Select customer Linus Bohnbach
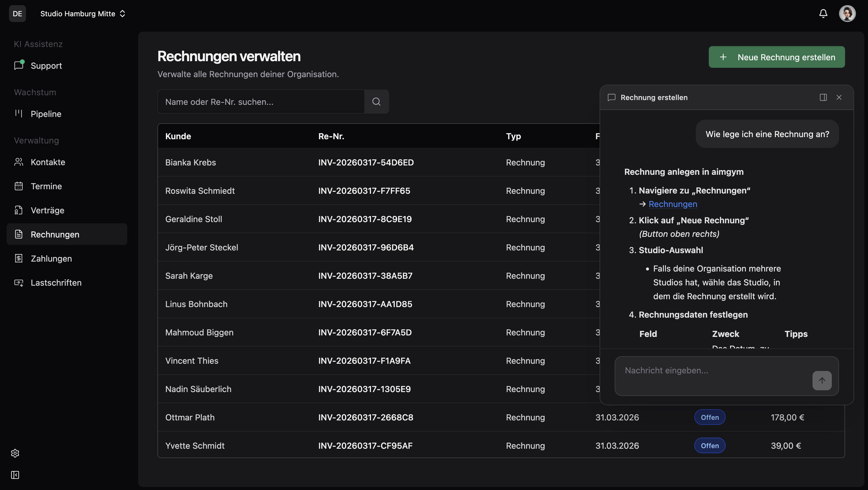 [x=196, y=304]
